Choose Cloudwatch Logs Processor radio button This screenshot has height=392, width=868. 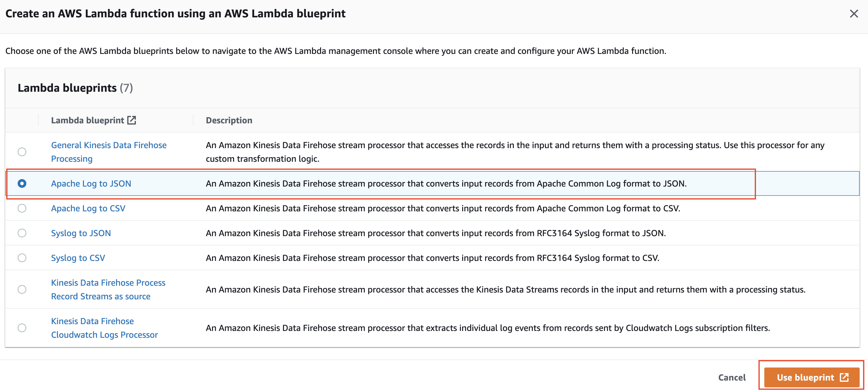[22, 328]
